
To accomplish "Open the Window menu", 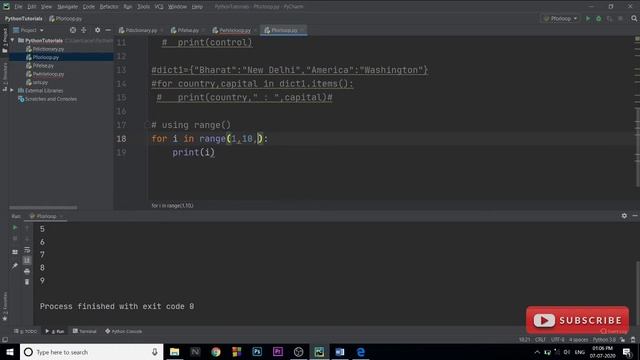I will (178, 7).
